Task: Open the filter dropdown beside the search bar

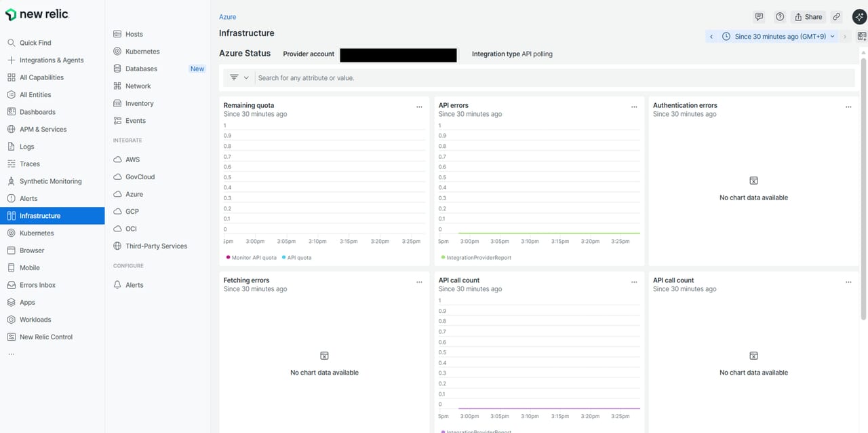Action: click(x=239, y=78)
